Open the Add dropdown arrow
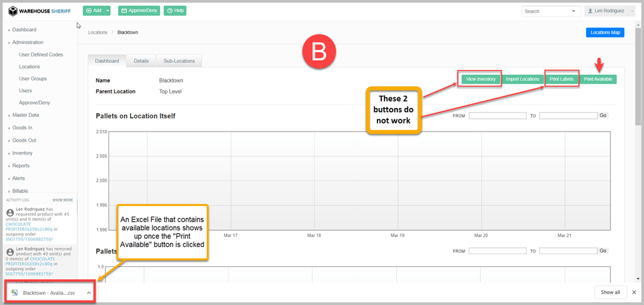Screen dimensions: 644x305 click(x=108, y=11)
